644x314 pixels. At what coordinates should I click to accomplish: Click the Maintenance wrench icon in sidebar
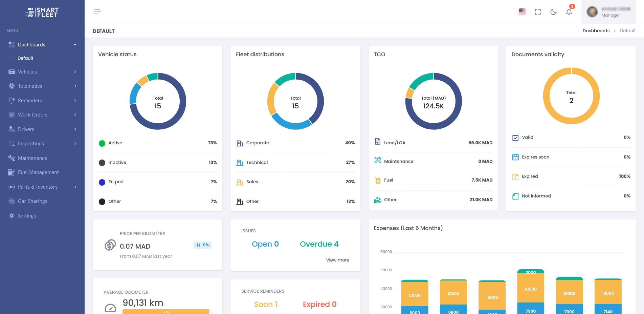point(12,158)
